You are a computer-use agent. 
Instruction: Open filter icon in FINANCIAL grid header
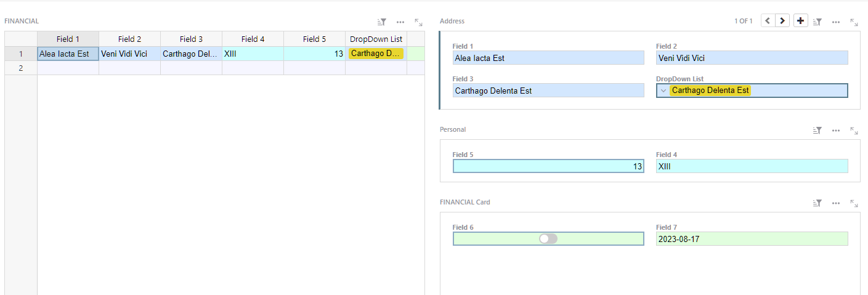click(382, 22)
